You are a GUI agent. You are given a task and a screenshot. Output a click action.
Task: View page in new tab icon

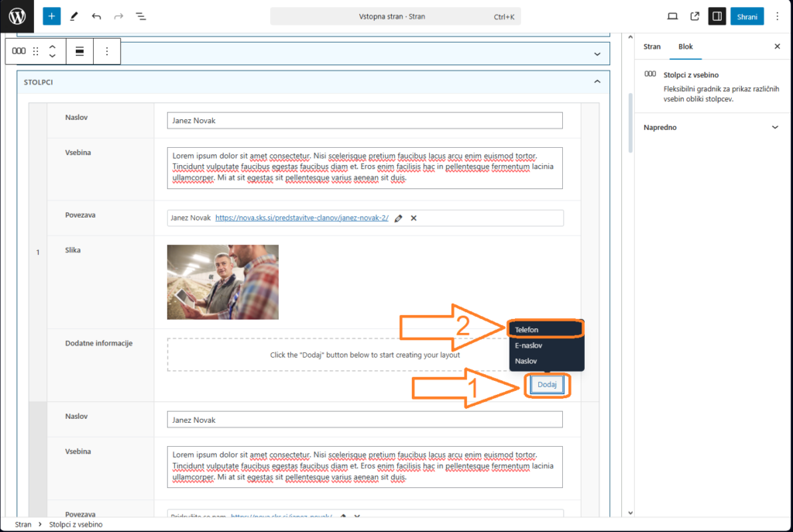point(695,16)
